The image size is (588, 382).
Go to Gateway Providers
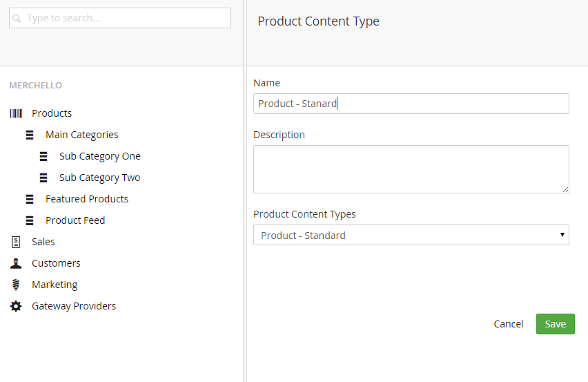click(x=74, y=306)
